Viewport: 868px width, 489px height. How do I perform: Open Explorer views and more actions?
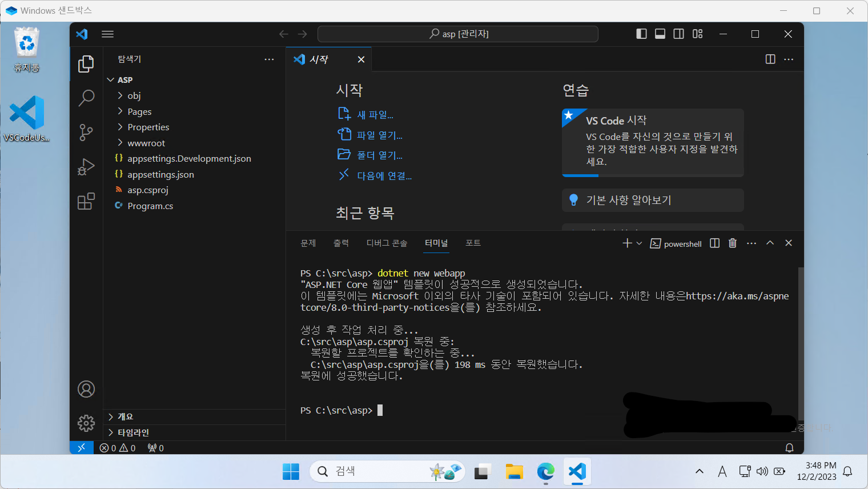pos(269,59)
